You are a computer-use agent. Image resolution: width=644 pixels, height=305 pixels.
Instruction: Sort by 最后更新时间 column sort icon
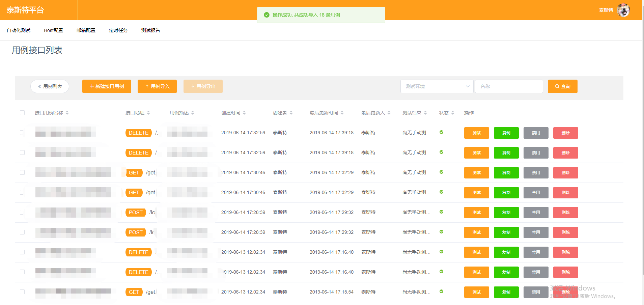(342, 113)
